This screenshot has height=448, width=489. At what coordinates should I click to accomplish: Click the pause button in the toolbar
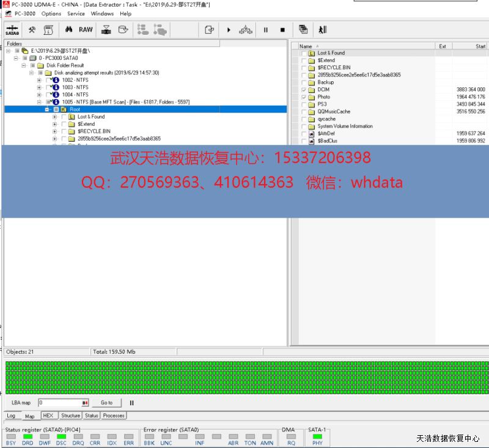click(266, 29)
